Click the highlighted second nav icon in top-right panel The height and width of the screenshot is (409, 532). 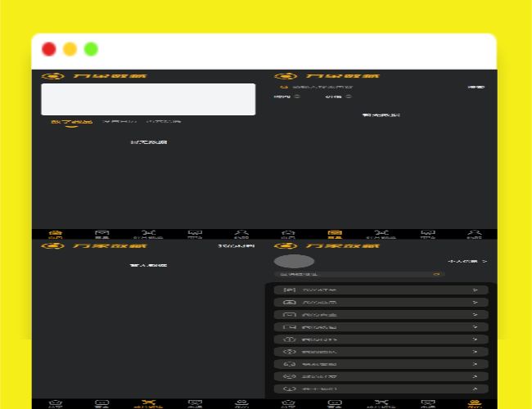(334, 234)
